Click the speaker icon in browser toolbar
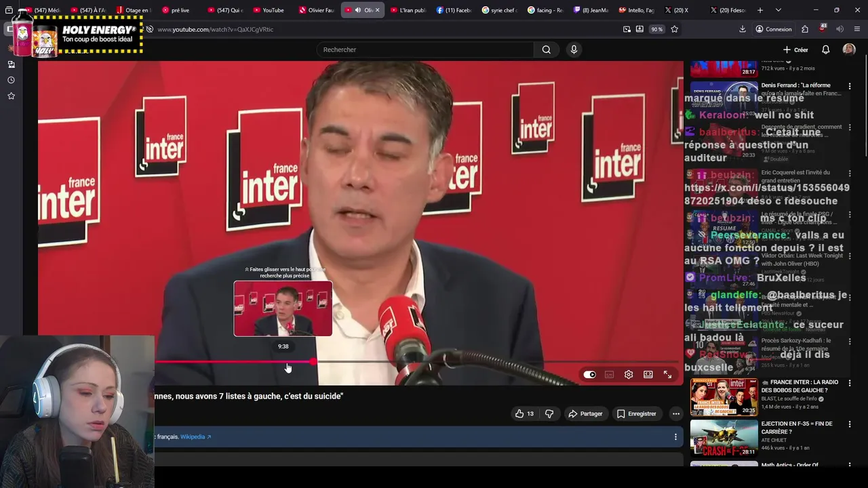The width and height of the screenshot is (868, 488). (x=840, y=29)
